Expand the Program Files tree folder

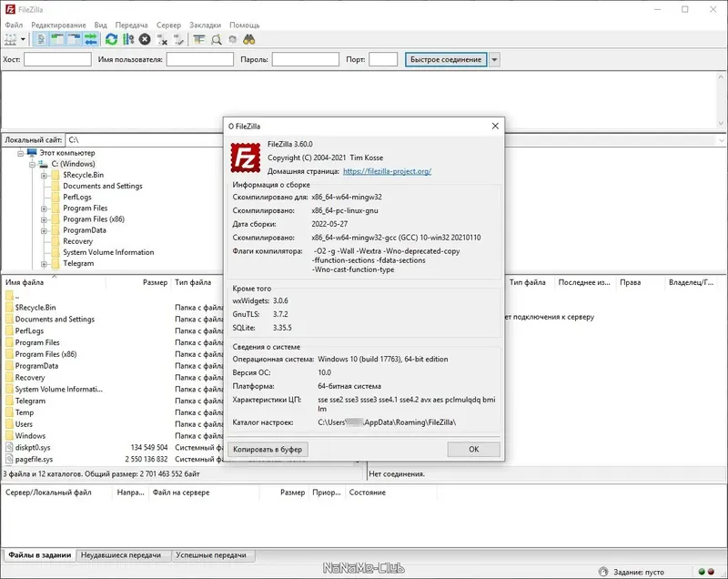click(44, 208)
